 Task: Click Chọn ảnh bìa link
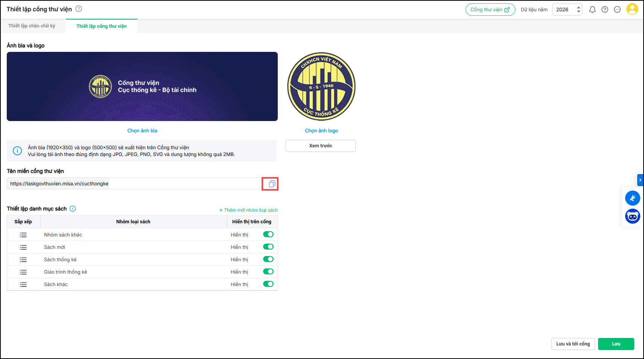click(142, 131)
